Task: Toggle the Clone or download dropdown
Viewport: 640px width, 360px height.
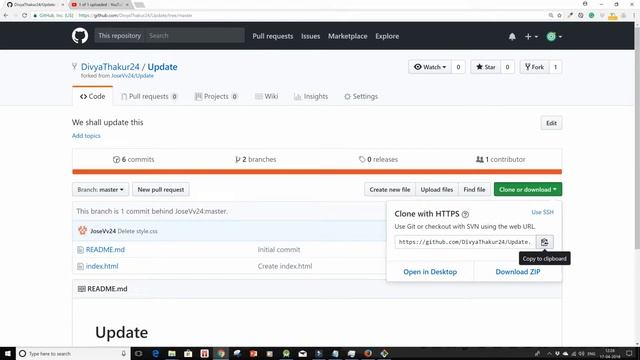Action: click(528, 189)
